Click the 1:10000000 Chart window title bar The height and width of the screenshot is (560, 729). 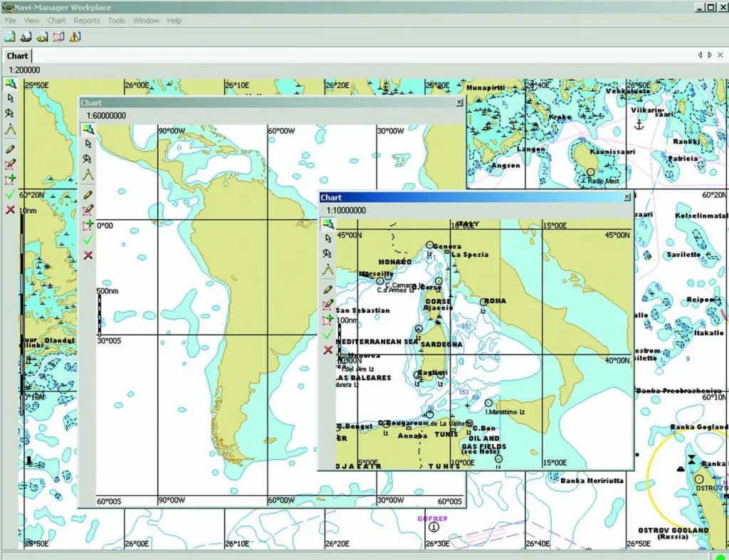[x=476, y=198]
